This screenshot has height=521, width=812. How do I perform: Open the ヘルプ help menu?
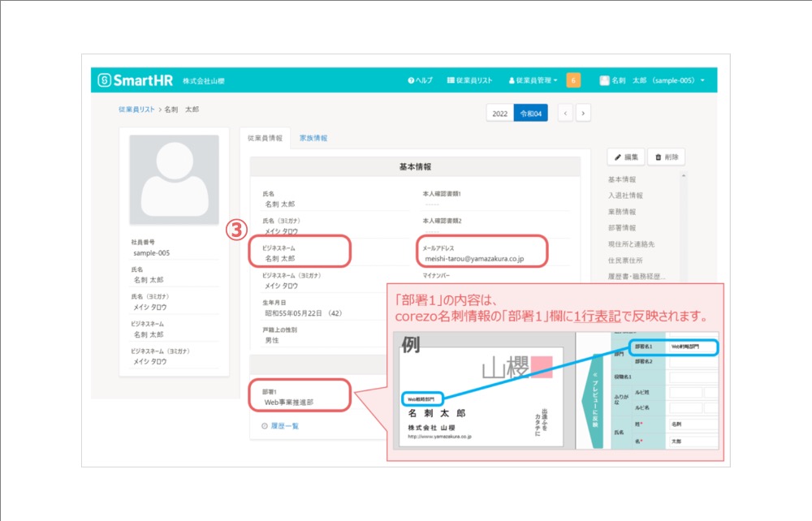click(x=420, y=80)
